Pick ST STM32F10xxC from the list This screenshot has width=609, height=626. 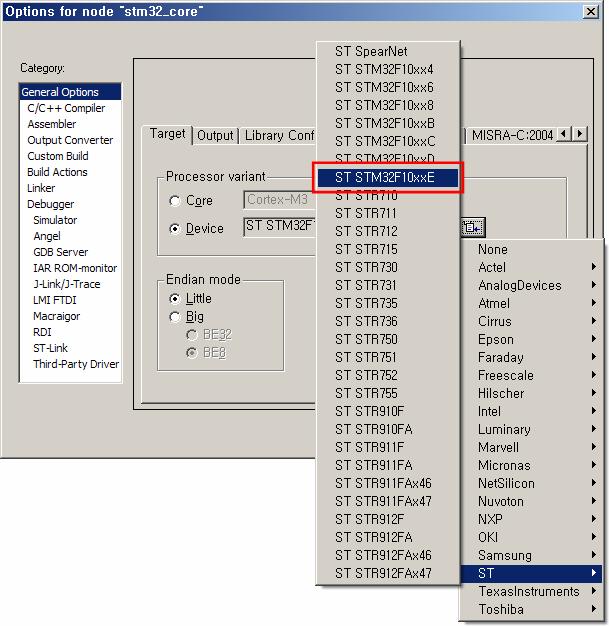[388, 141]
